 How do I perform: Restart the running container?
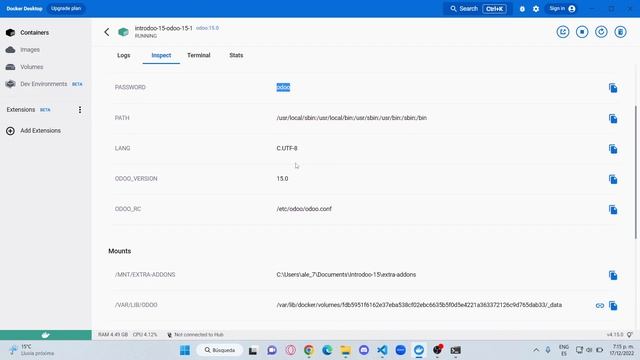click(x=601, y=32)
